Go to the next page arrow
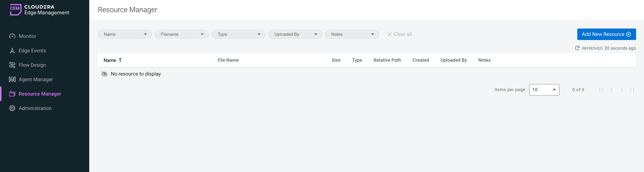The height and width of the screenshot is (172, 644). click(x=621, y=90)
